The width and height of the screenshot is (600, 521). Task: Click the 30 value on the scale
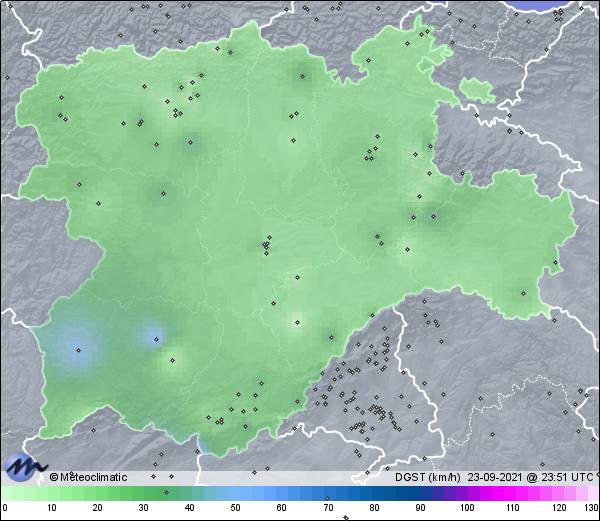click(143, 508)
